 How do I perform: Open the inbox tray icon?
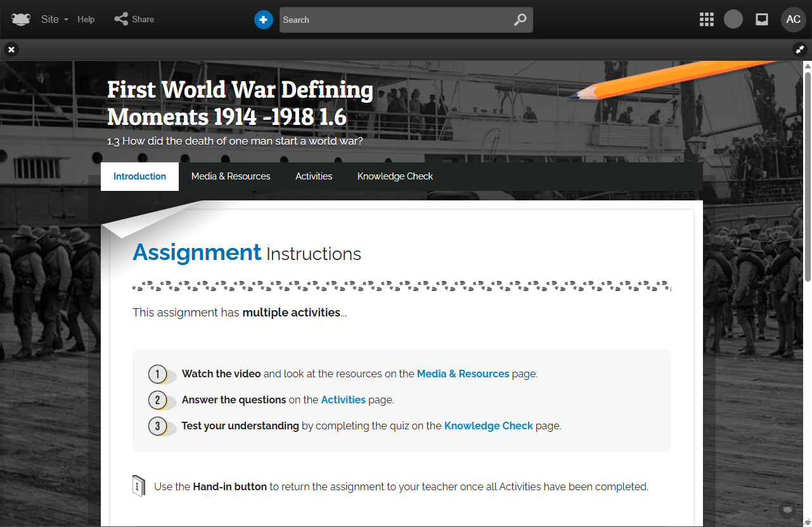coord(762,20)
